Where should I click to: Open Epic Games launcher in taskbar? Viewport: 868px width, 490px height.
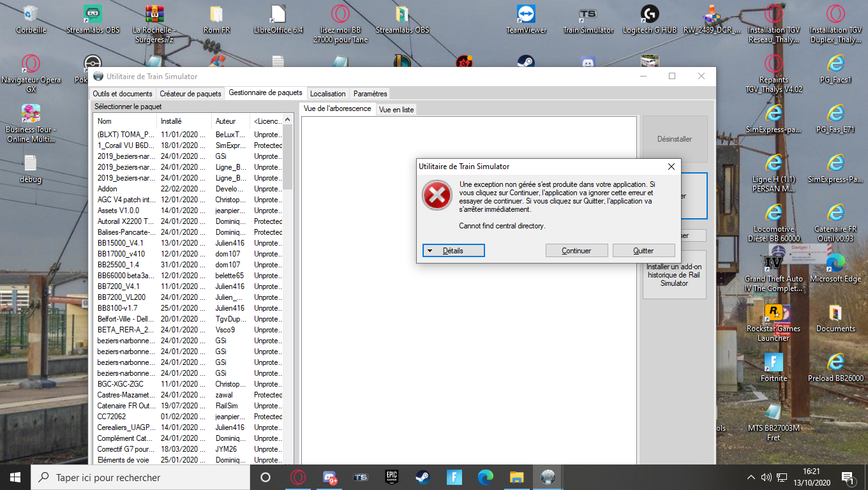point(391,477)
